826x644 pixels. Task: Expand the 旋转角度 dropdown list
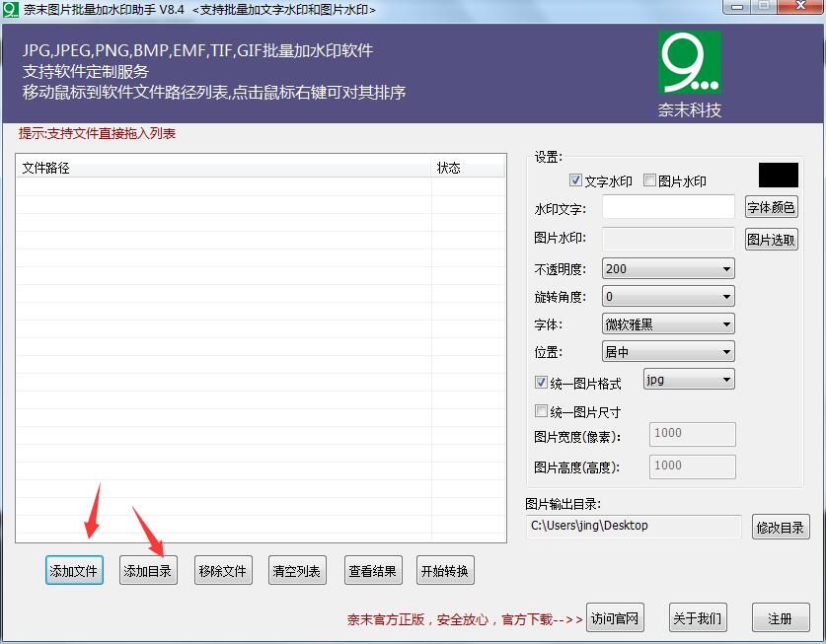point(668,296)
